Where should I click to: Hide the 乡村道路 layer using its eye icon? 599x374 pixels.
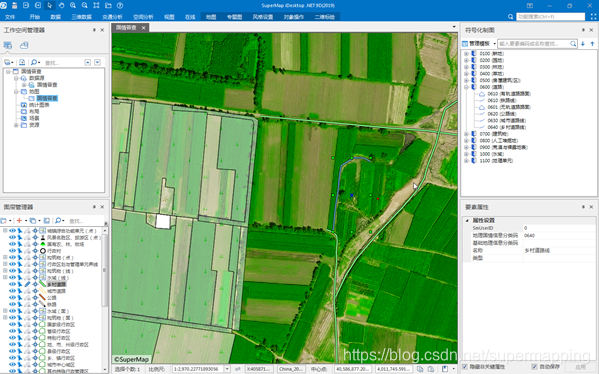(12, 284)
